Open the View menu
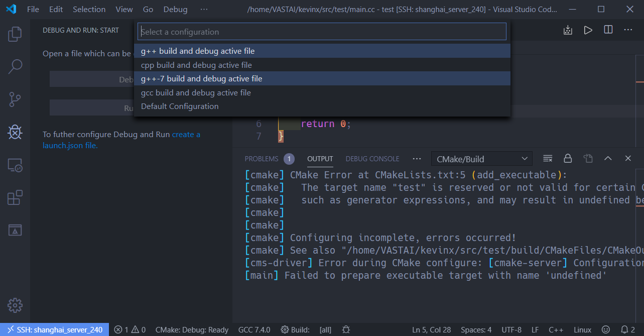The width and height of the screenshot is (644, 336). (124, 9)
